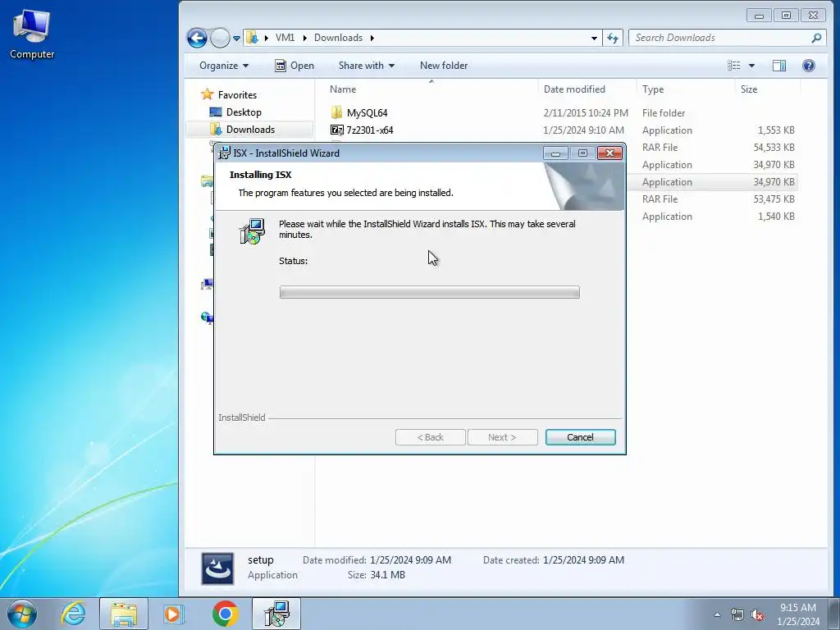840x630 pixels.
Task: Click the VM1 breadcrumb in address bar
Action: coord(285,38)
